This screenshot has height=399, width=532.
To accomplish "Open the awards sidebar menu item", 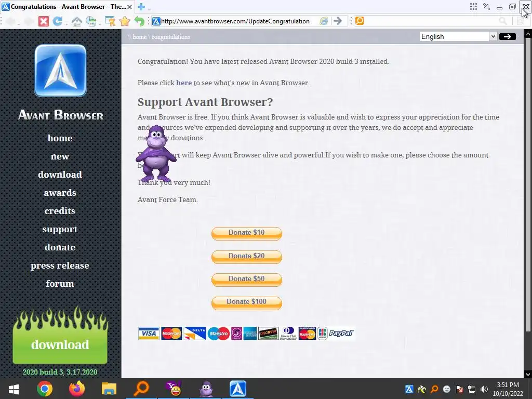I will (x=60, y=193).
